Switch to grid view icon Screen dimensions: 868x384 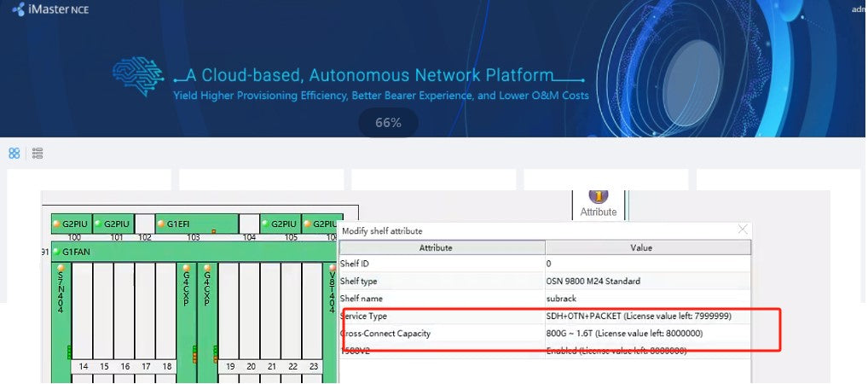point(14,154)
